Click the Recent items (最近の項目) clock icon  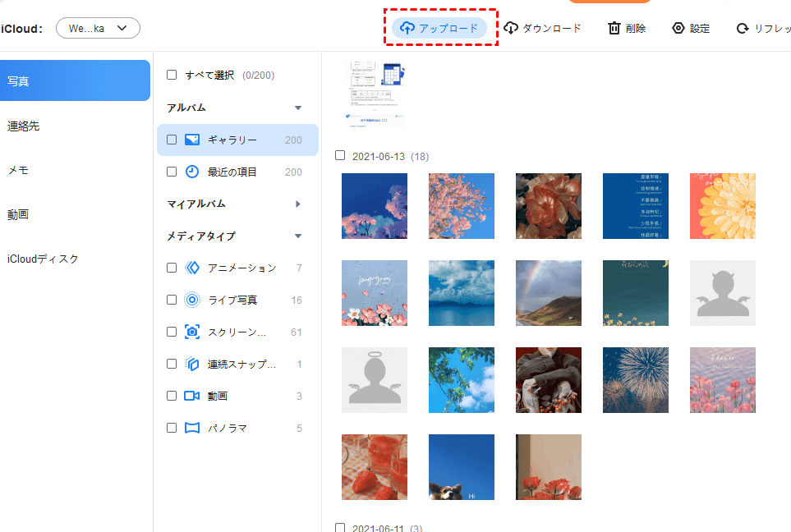coord(192,172)
